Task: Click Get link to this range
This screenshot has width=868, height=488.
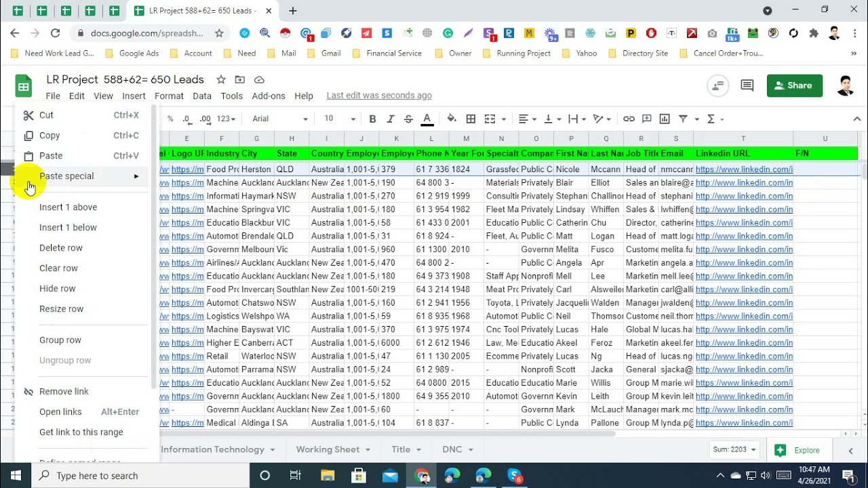Action: click(81, 432)
